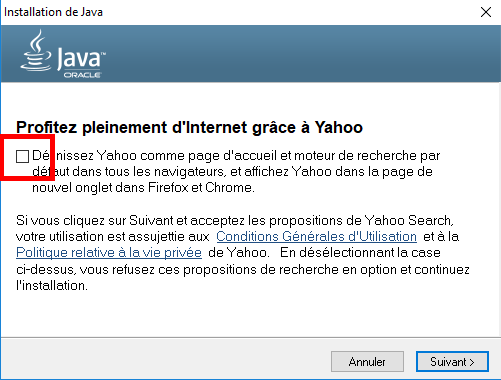Click the ORACLE text under Java logo
The height and width of the screenshot is (380, 501).
82,75
